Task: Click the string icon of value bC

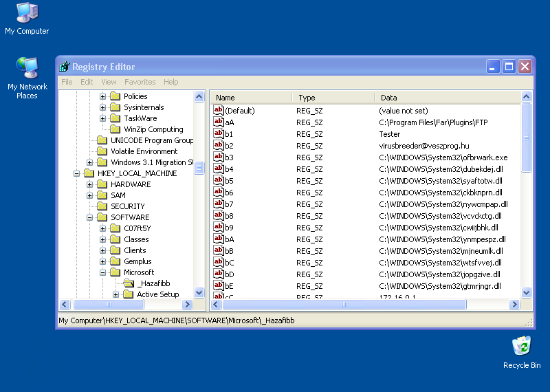Action: point(219,262)
